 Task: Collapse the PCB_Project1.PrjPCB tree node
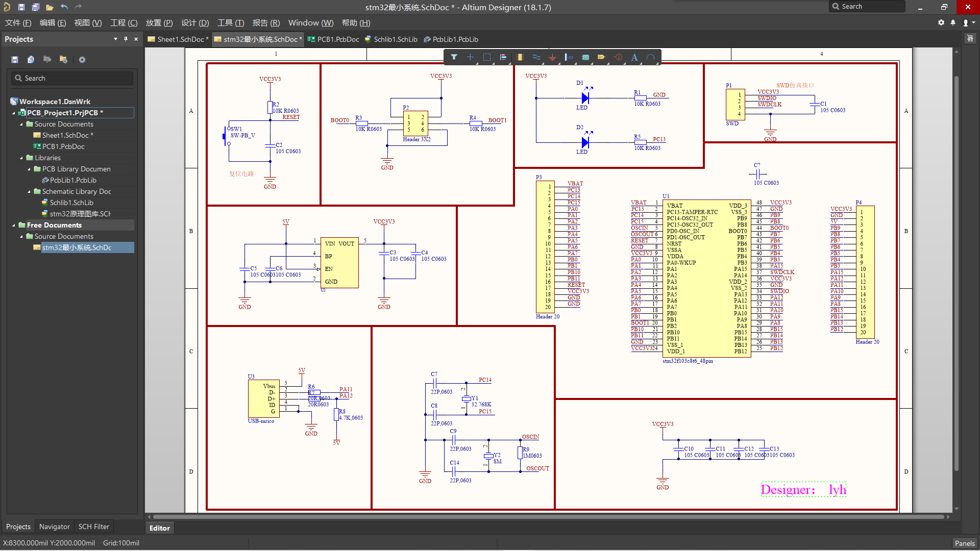coord(14,113)
